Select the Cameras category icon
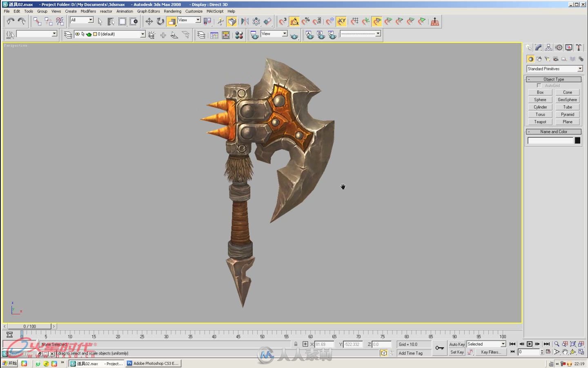The image size is (588, 368). [556, 59]
